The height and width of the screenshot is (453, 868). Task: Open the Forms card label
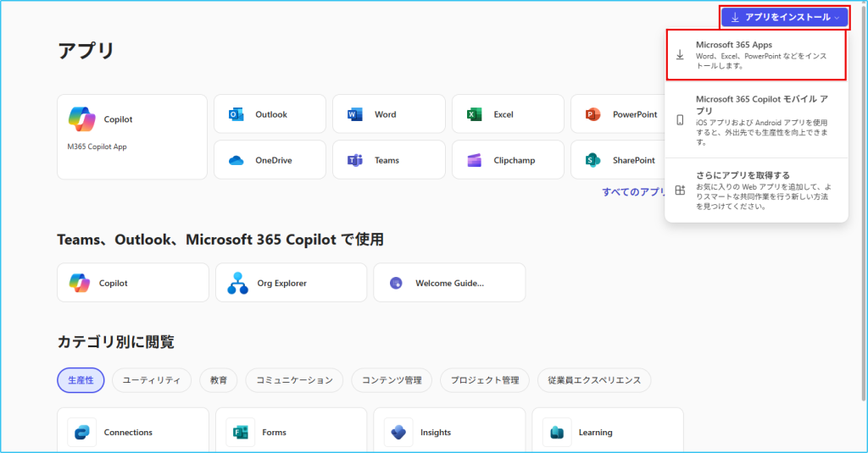pos(274,433)
